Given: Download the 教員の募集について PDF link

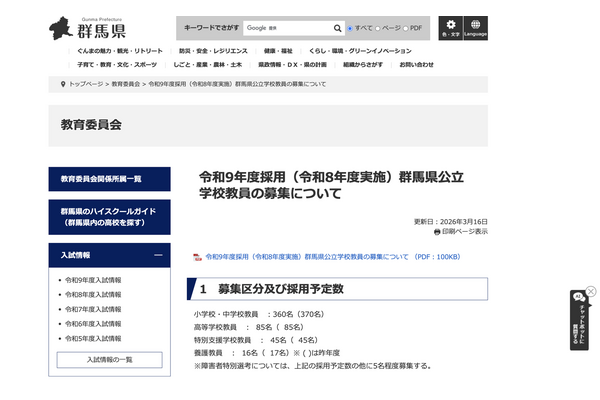Looking at the screenshot, I should click(333, 257).
